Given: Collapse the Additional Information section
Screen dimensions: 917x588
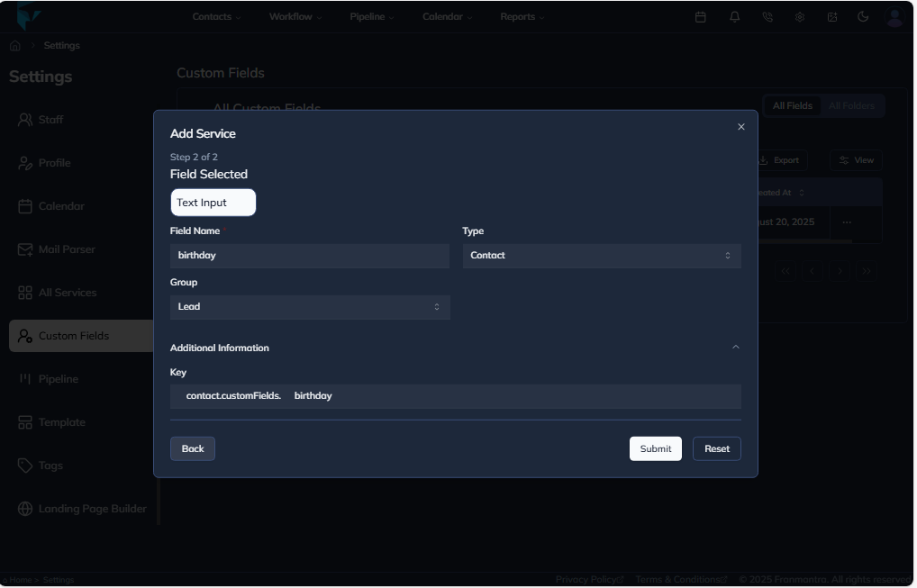Looking at the screenshot, I should click(x=737, y=347).
